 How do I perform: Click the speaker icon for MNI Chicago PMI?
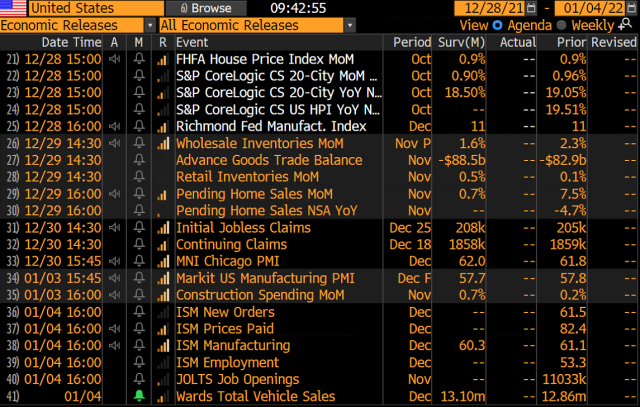tap(115, 261)
